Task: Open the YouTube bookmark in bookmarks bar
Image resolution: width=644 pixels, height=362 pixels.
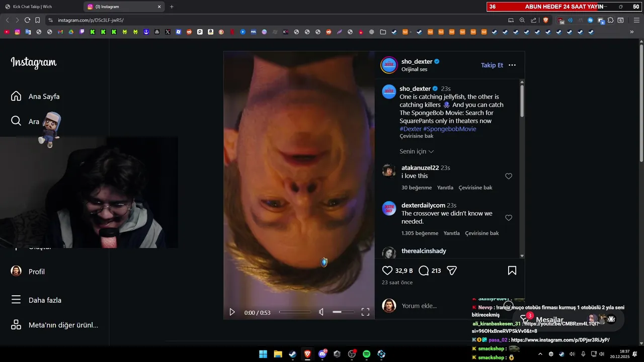Action: [x=7, y=32]
